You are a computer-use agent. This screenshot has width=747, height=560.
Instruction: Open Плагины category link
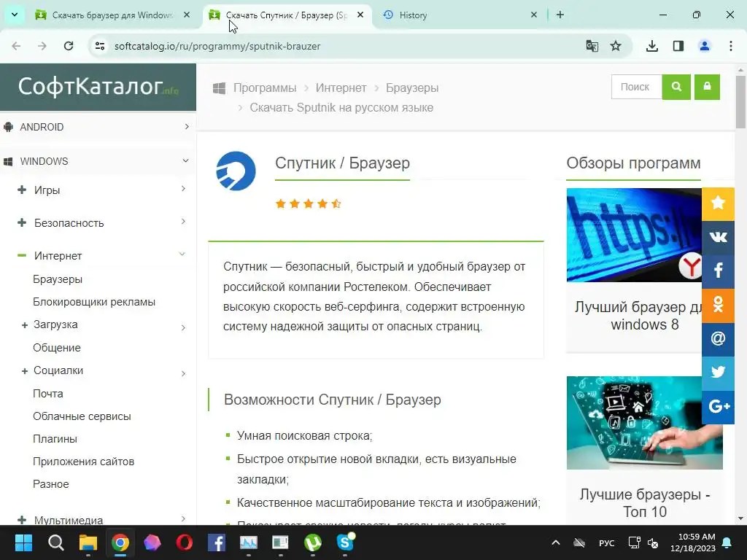(55, 439)
